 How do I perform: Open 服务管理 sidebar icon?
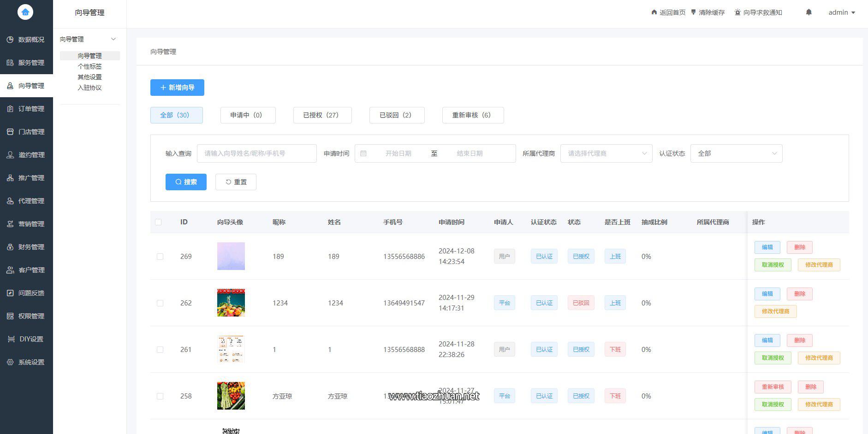tap(10, 63)
